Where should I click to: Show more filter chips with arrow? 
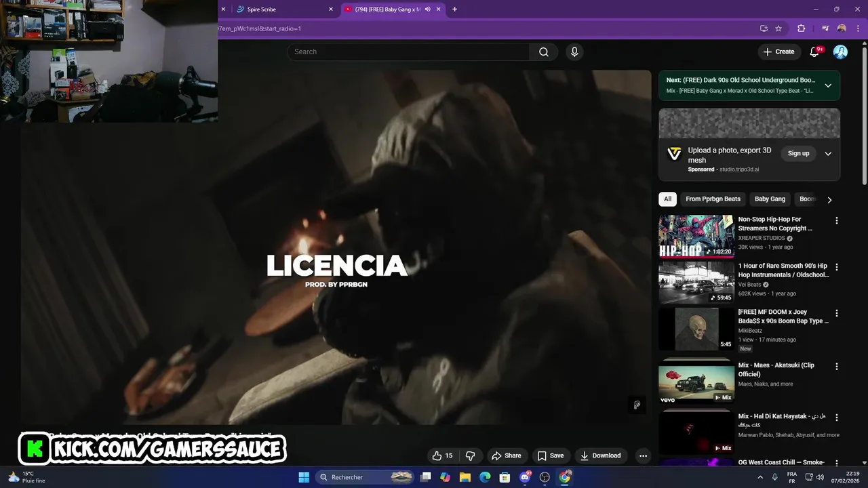(829, 200)
